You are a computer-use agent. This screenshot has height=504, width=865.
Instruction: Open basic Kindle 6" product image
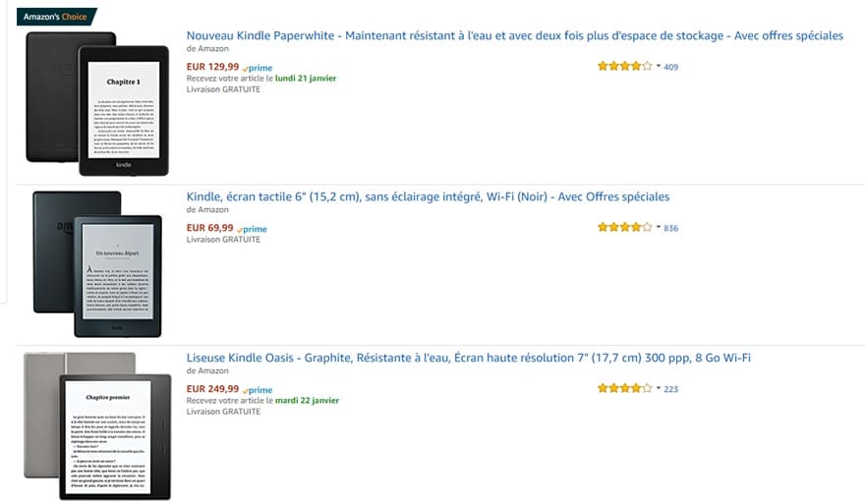95,264
